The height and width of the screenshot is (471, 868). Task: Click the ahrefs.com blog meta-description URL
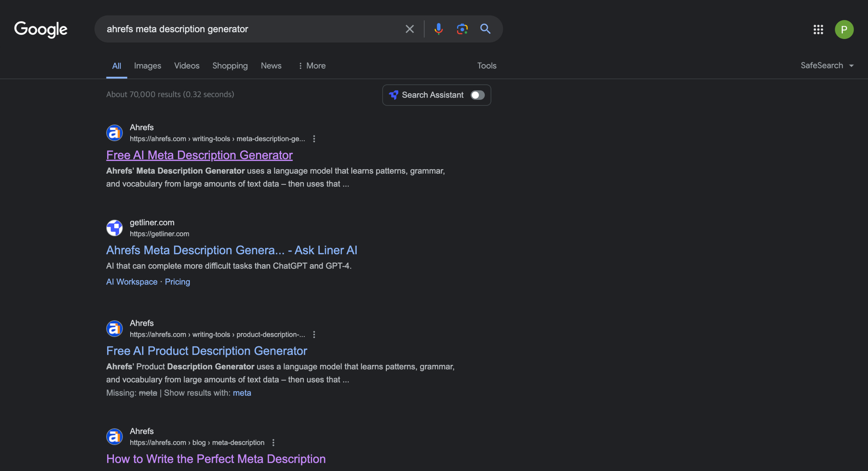197,443
